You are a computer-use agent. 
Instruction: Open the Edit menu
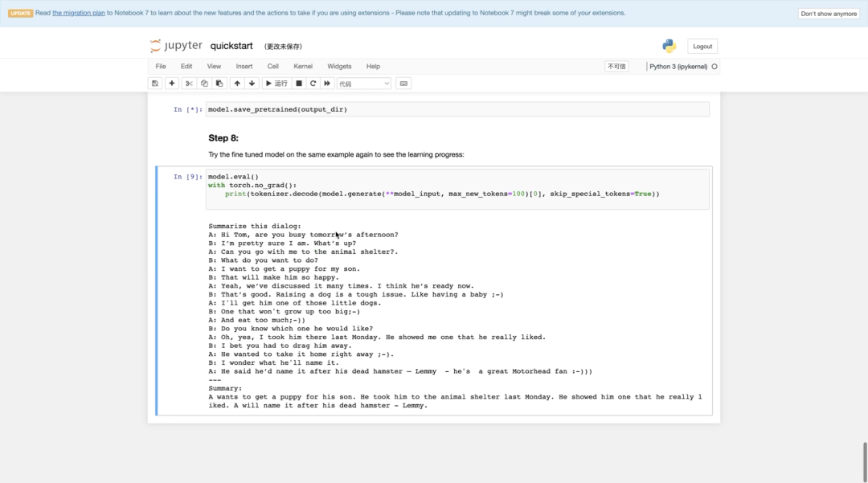pyautogui.click(x=186, y=67)
